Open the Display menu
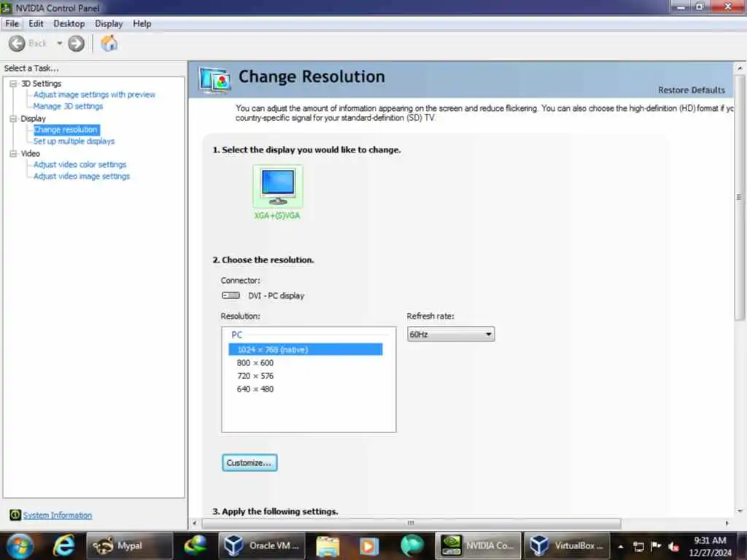This screenshot has height=560, width=747. coord(109,24)
